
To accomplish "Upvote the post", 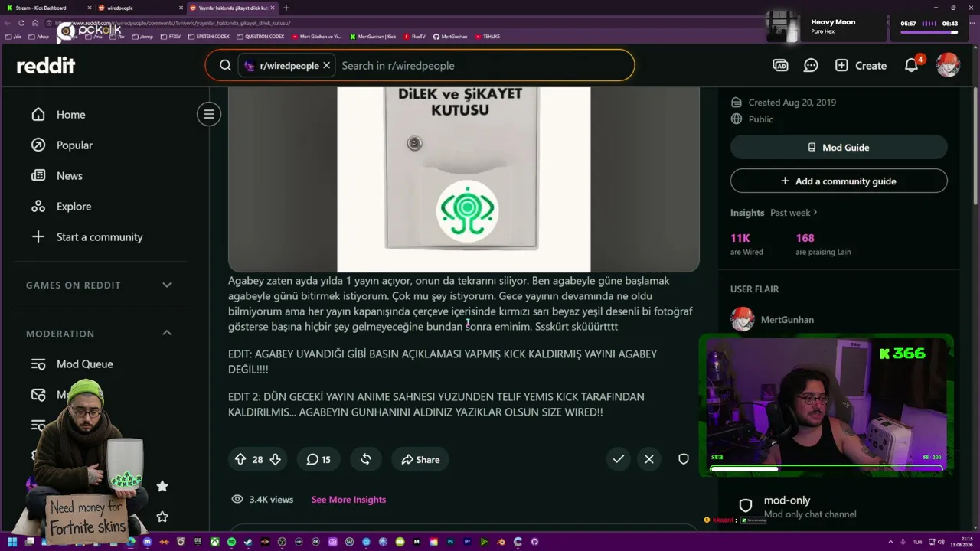I will [x=240, y=459].
